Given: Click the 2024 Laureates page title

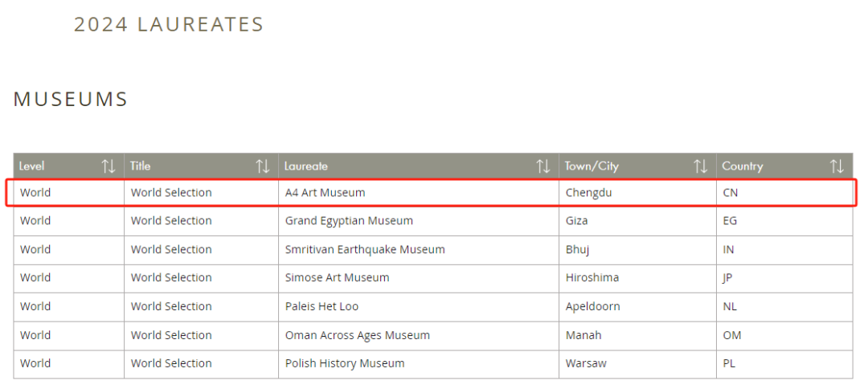Looking at the screenshot, I should [169, 25].
